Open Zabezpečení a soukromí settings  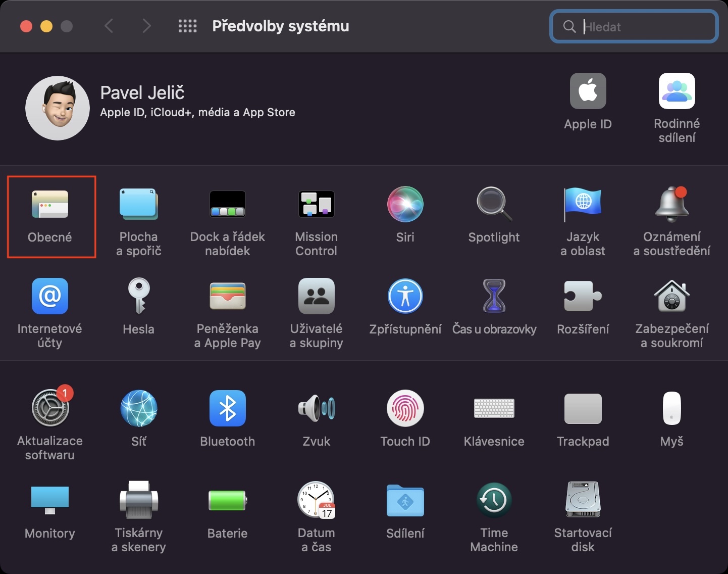pyautogui.click(x=672, y=314)
